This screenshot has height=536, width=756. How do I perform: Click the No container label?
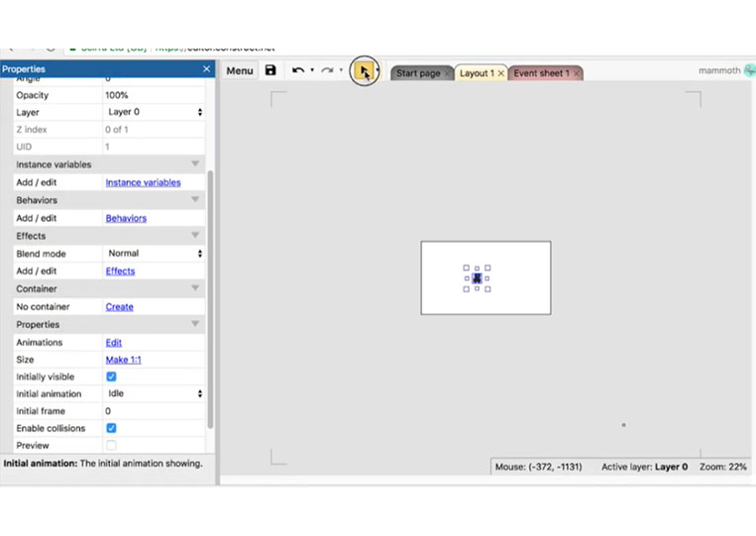click(x=43, y=307)
